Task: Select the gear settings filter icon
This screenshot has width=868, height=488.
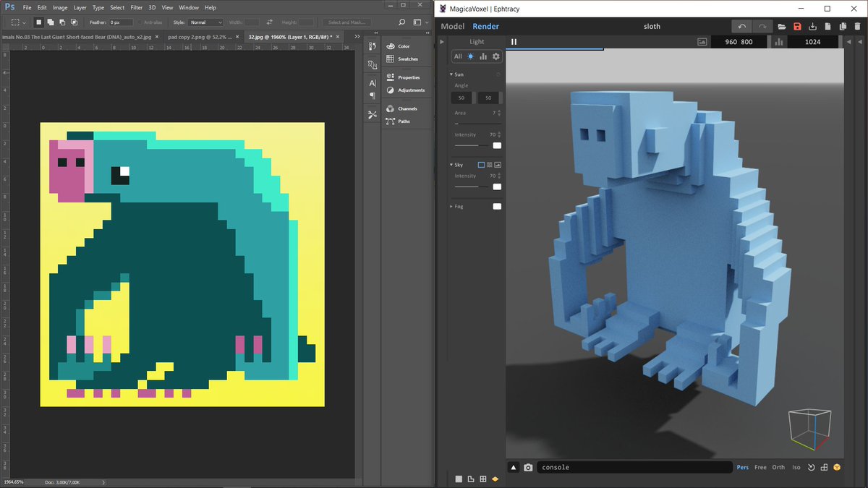Action: 496,56
